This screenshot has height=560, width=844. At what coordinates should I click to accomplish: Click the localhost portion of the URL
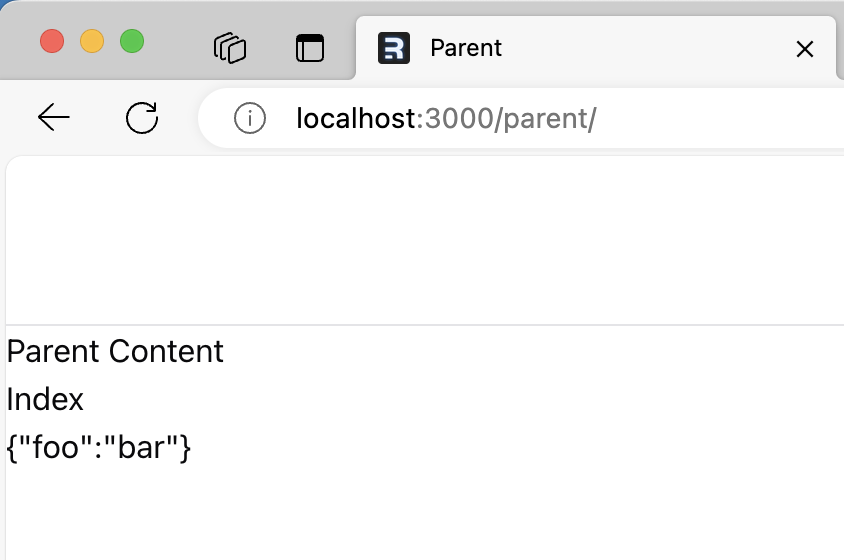[356, 118]
